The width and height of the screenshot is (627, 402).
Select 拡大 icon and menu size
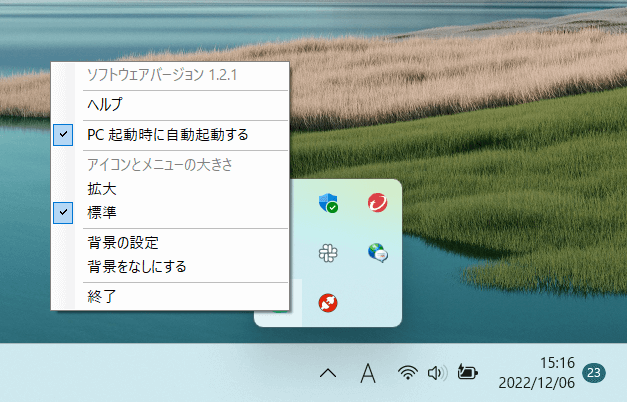[x=170, y=188]
